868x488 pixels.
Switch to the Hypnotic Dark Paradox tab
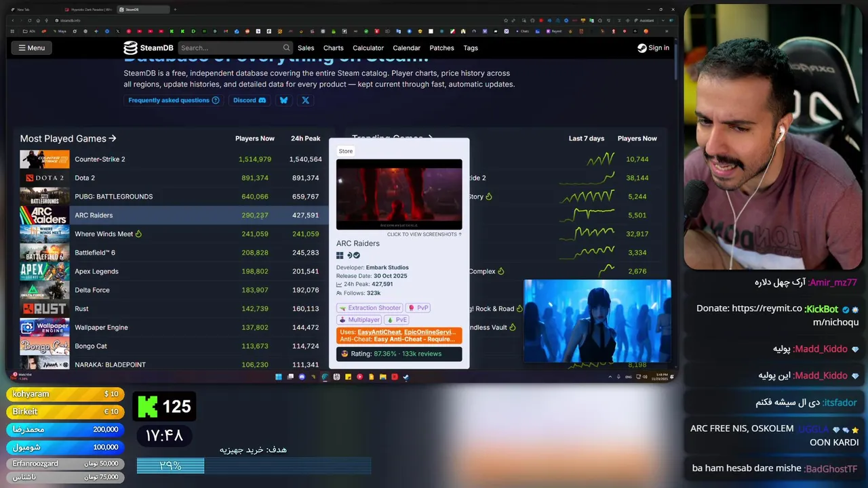click(88, 9)
